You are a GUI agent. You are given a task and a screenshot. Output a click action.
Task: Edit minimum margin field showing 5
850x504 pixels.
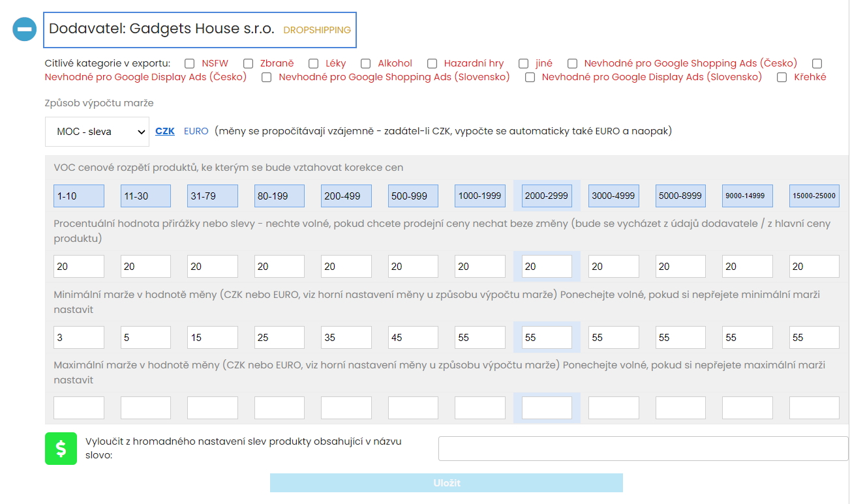pos(145,337)
